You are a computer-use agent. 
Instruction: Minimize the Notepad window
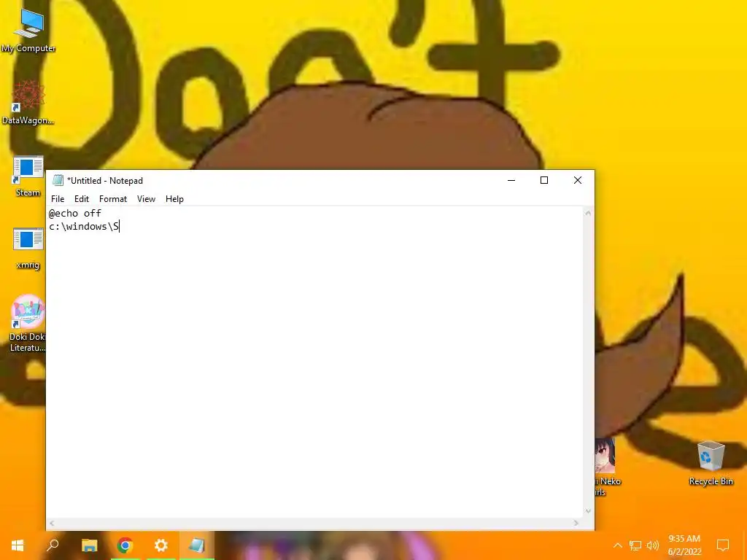point(511,180)
